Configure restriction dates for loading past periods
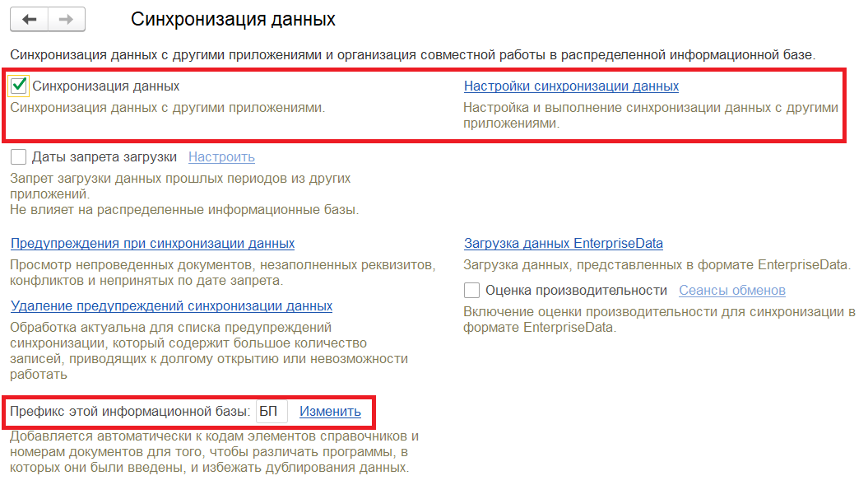The height and width of the screenshot is (485, 868). 222,156
